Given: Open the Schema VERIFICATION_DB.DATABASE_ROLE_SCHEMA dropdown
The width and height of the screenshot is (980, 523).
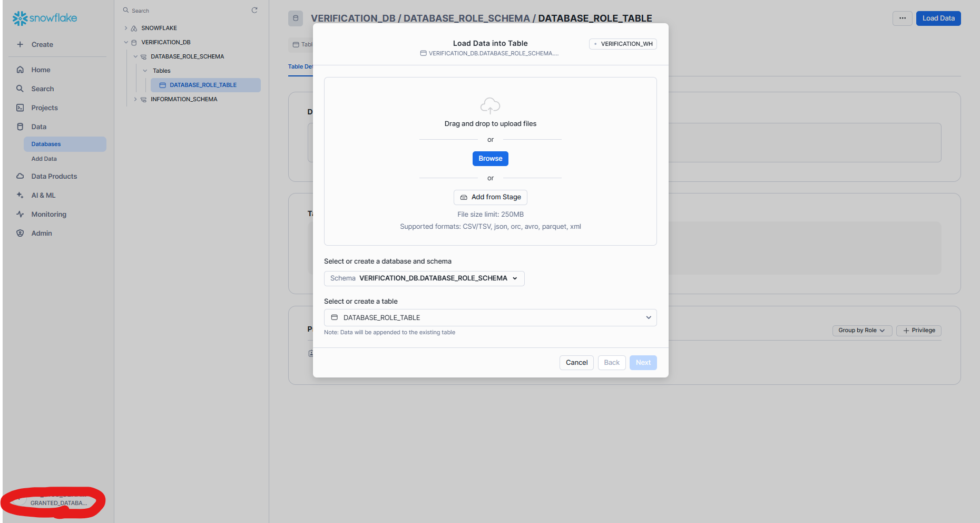Looking at the screenshot, I should (x=424, y=278).
